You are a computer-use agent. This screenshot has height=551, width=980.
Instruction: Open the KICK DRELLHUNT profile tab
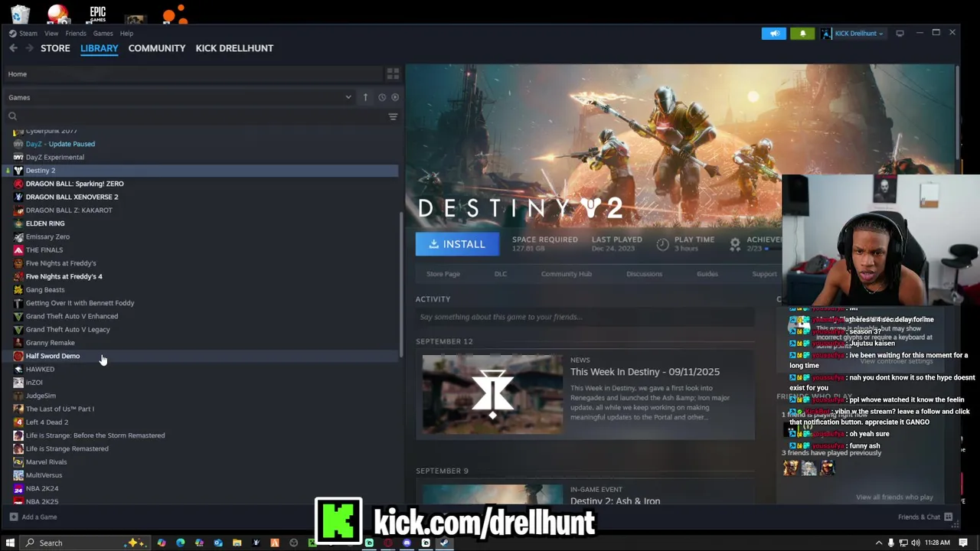click(x=234, y=48)
